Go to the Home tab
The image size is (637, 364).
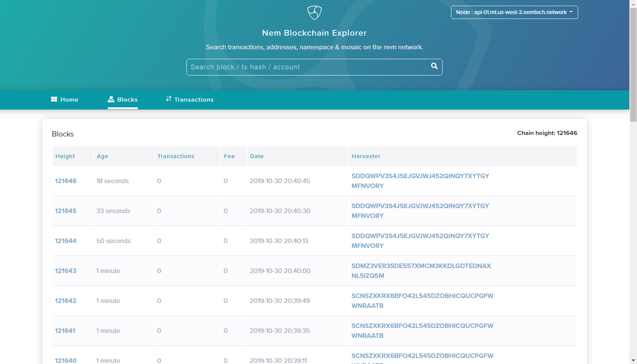[x=65, y=99]
